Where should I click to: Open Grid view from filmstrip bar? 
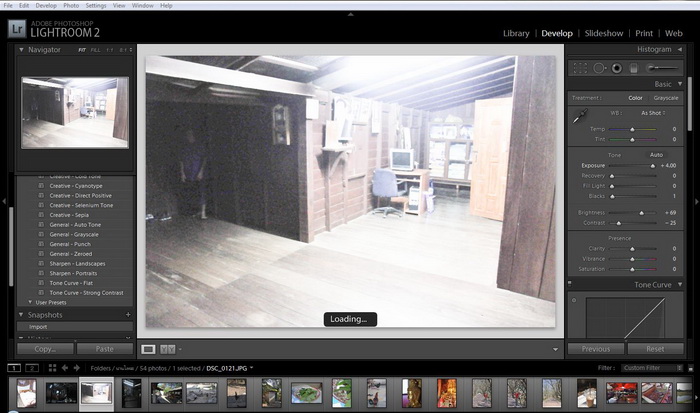pos(52,368)
